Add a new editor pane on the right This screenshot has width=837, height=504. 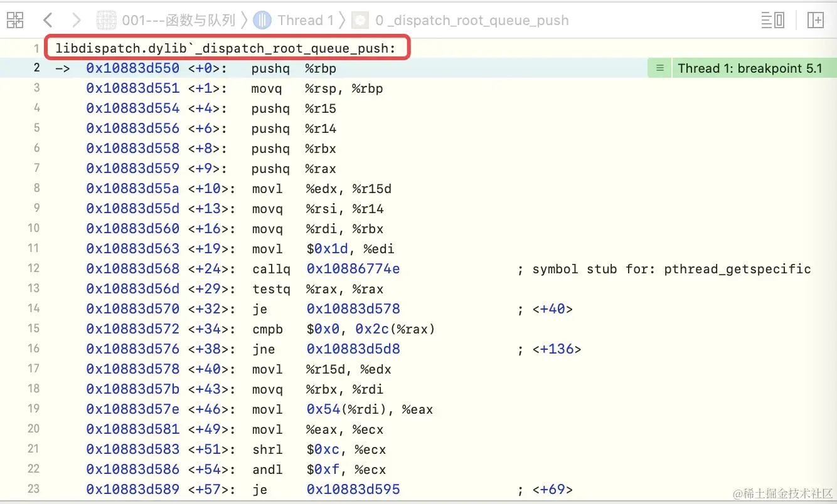815,20
